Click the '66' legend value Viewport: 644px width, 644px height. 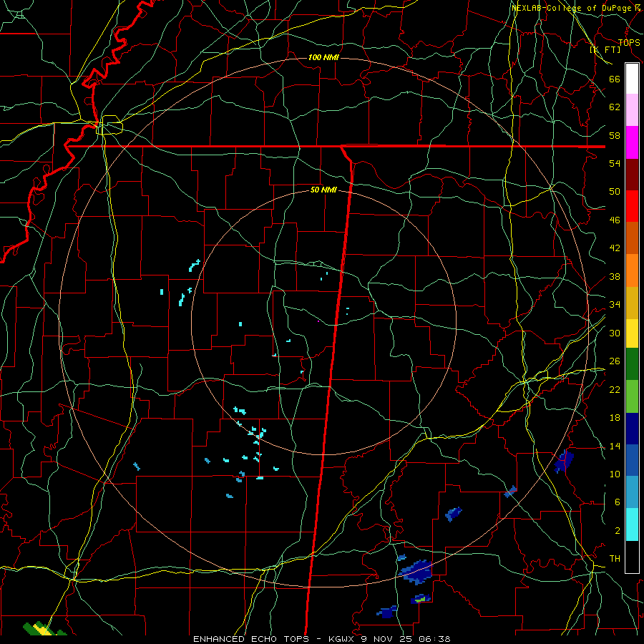pyautogui.click(x=615, y=79)
